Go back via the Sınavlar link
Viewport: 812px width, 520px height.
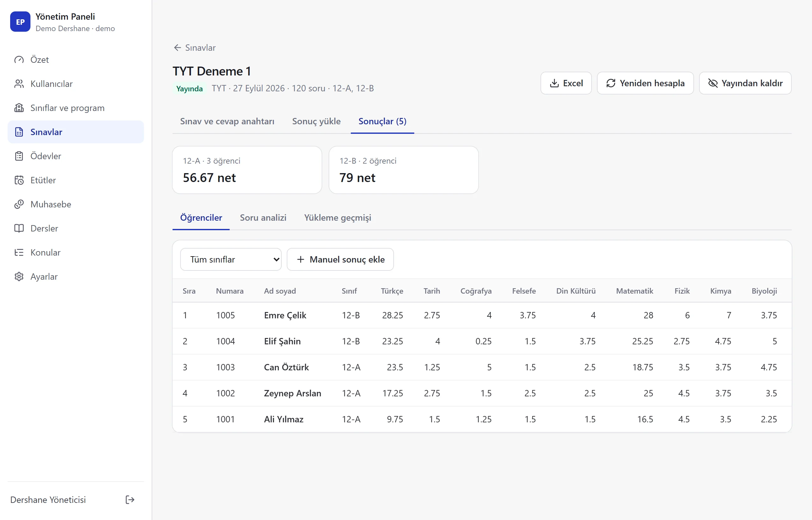coord(194,48)
